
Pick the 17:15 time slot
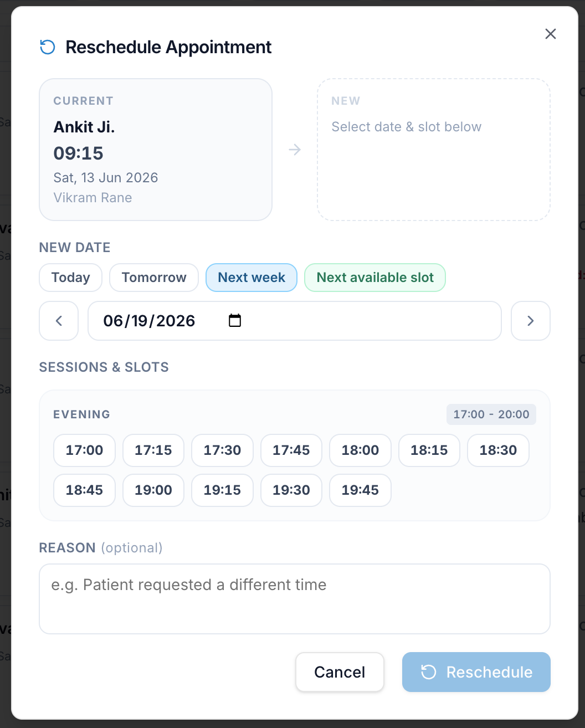pos(153,450)
